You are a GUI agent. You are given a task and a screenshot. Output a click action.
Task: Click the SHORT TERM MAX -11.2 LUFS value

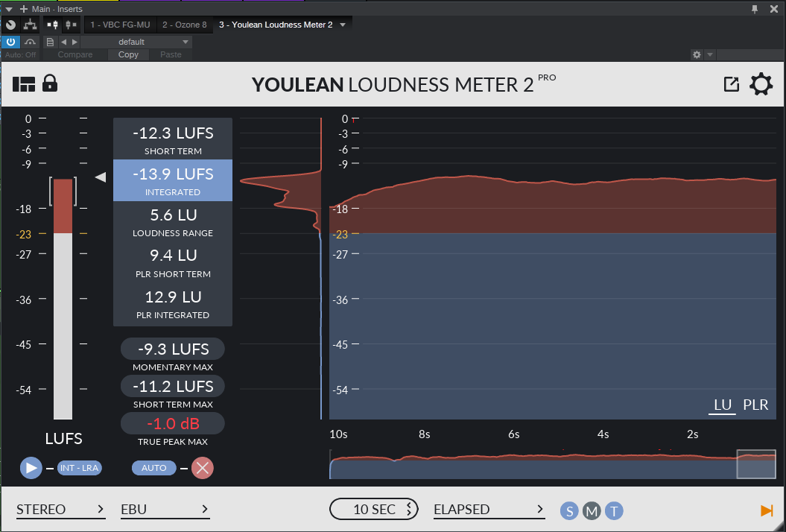173,386
